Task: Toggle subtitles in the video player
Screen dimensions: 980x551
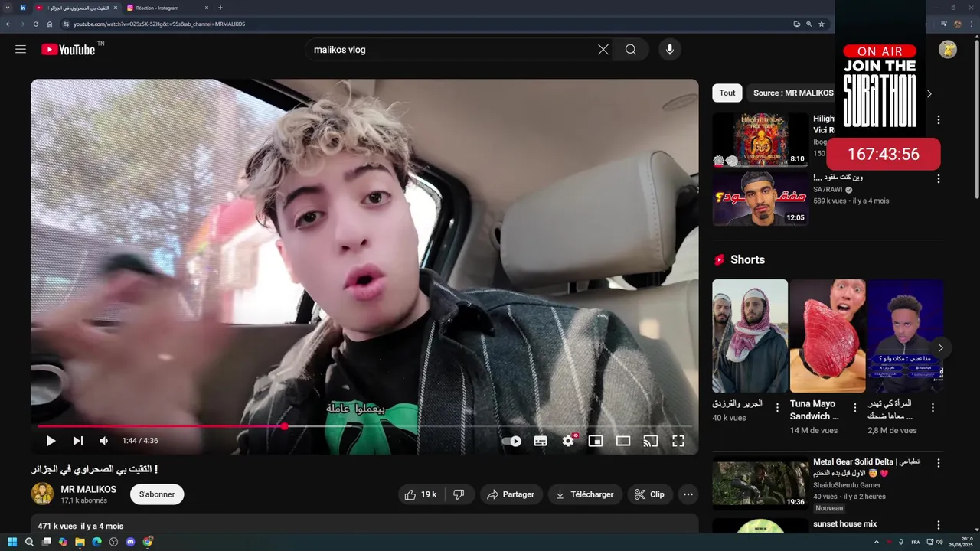Action: [541, 441]
